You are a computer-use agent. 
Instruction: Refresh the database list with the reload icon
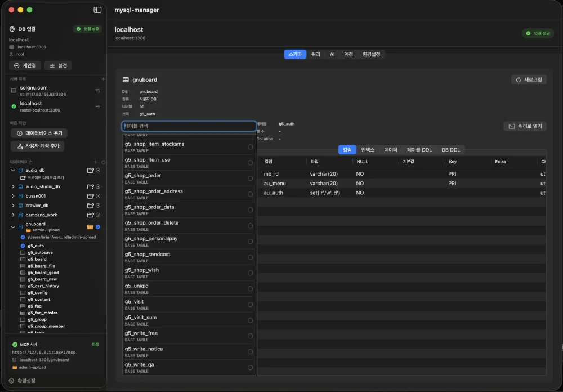(x=104, y=162)
